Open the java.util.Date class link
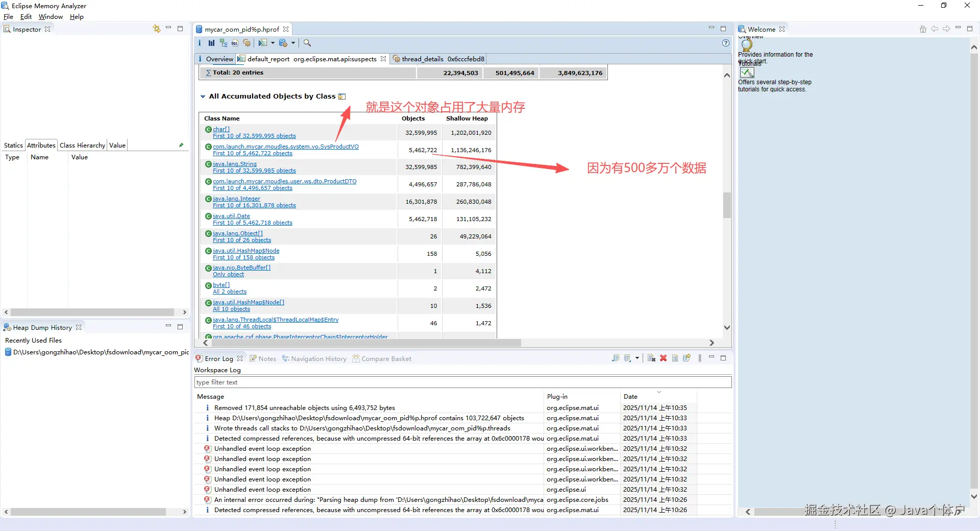 [x=231, y=216]
